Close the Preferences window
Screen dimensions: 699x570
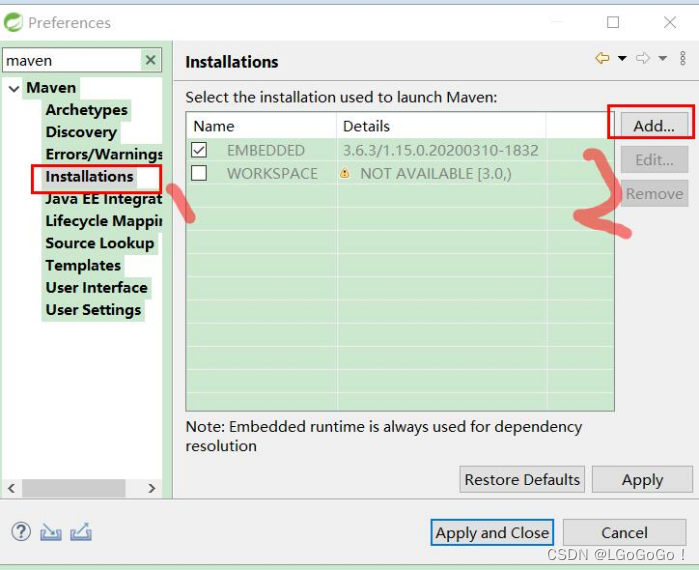point(670,22)
